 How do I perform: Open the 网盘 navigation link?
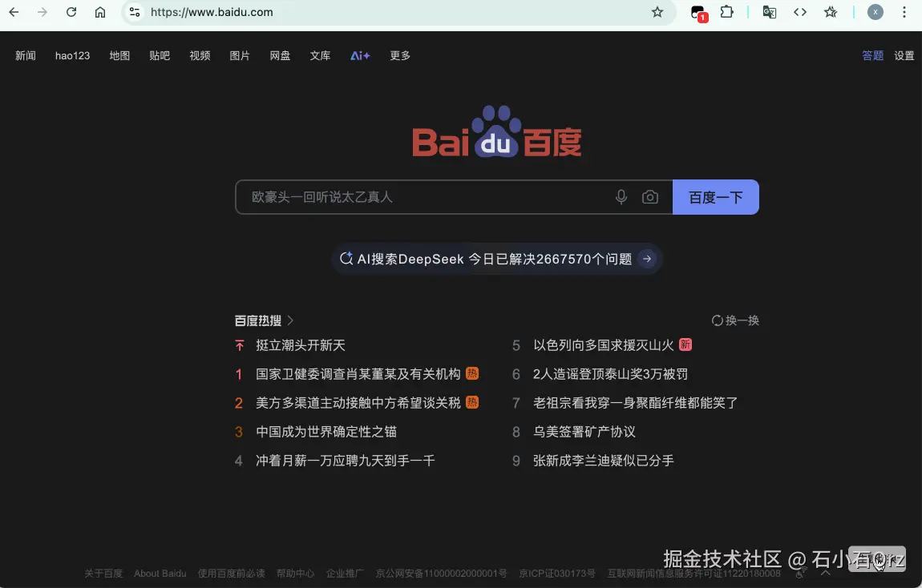pyautogui.click(x=280, y=55)
